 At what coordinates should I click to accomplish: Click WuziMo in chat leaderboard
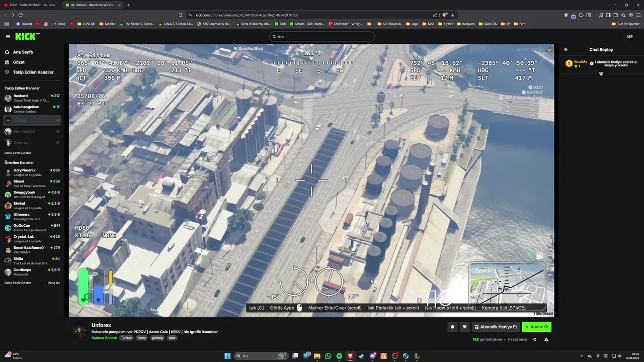581,61
